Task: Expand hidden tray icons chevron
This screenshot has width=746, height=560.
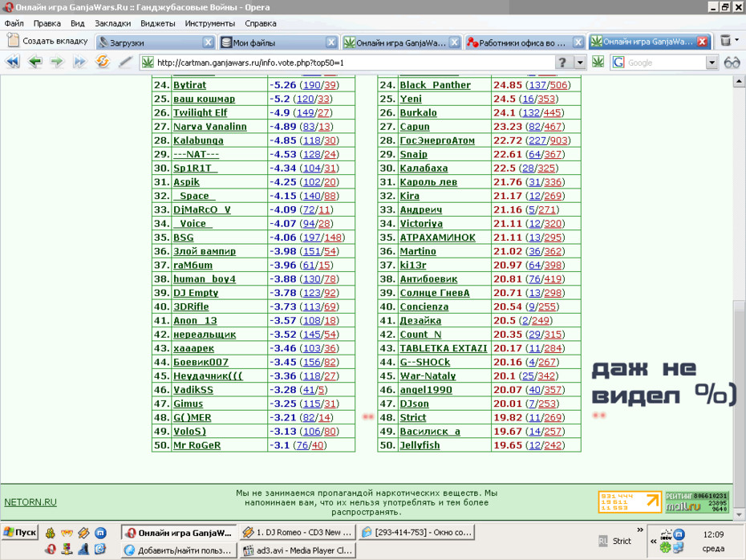Action: pyautogui.click(x=653, y=542)
